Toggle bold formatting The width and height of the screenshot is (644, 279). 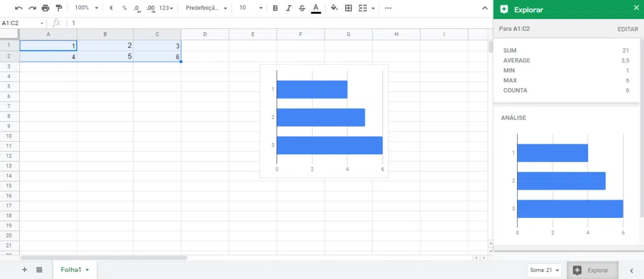tap(275, 8)
